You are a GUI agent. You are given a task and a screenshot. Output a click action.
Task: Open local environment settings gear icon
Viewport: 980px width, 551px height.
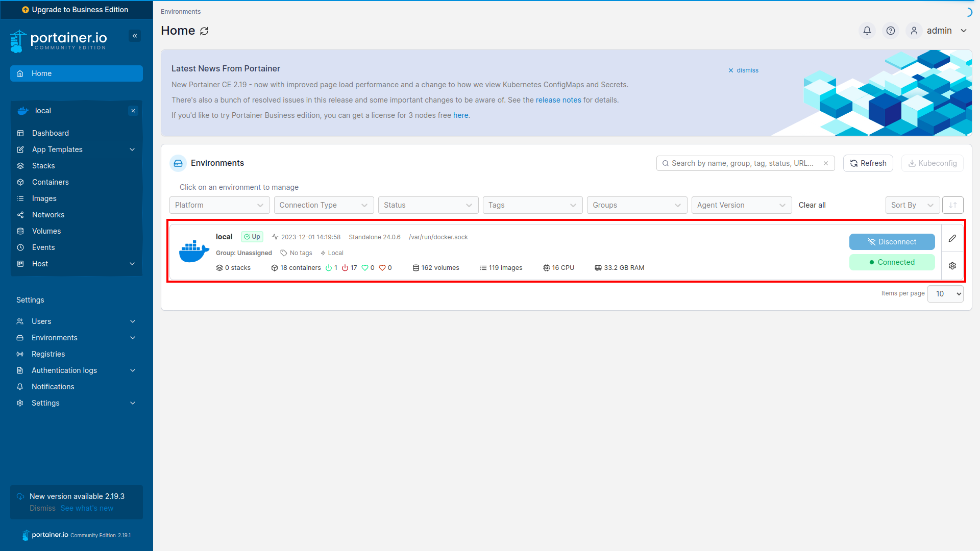pyautogui.click(x=952, y=266)
